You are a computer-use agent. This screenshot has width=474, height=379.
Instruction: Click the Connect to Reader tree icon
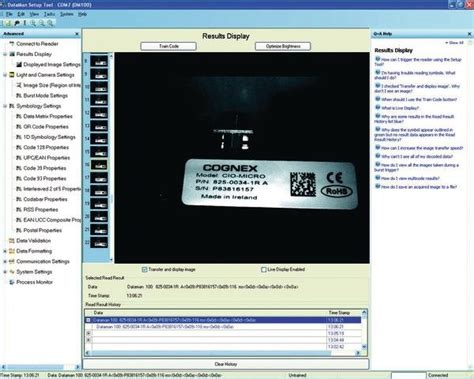12,44
